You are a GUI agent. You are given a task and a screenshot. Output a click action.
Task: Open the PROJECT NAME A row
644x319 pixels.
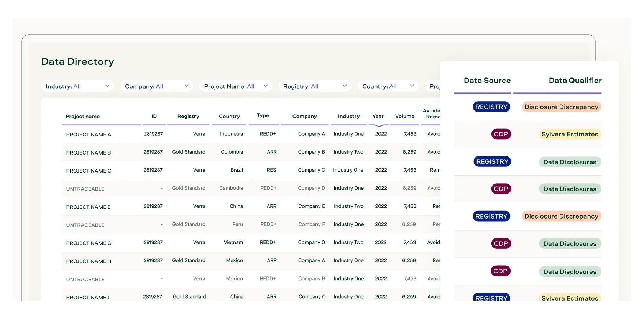coord(251,134)
